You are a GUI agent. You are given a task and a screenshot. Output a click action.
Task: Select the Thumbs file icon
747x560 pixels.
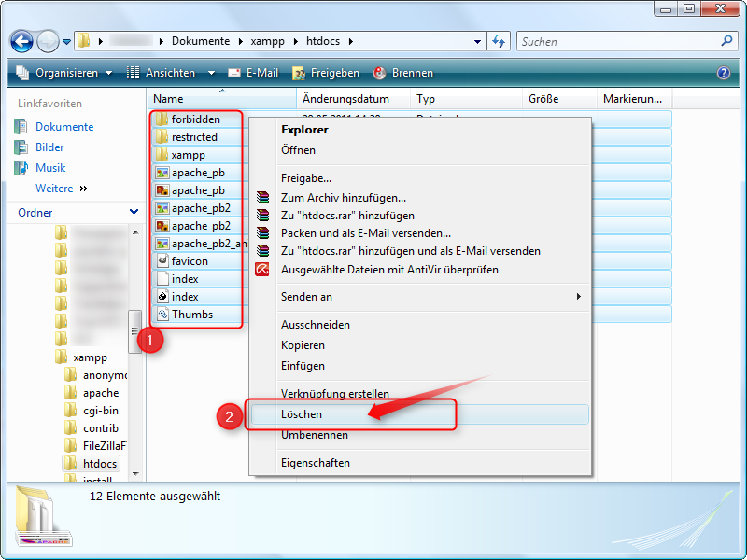(x=162, y=315)
